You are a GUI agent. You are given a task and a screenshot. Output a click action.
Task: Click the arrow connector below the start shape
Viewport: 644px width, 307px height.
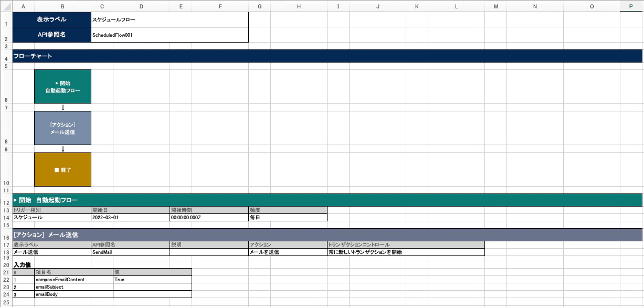click(62, 106)
